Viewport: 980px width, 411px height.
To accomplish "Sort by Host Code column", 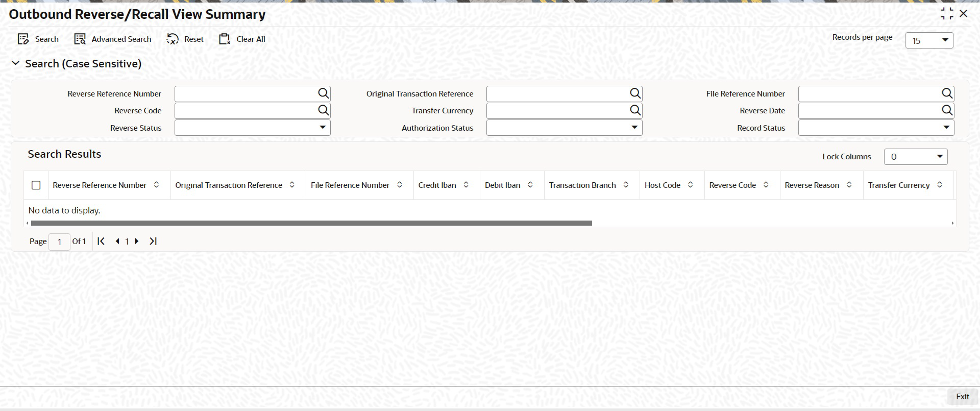I will click(x=690, y=185).
